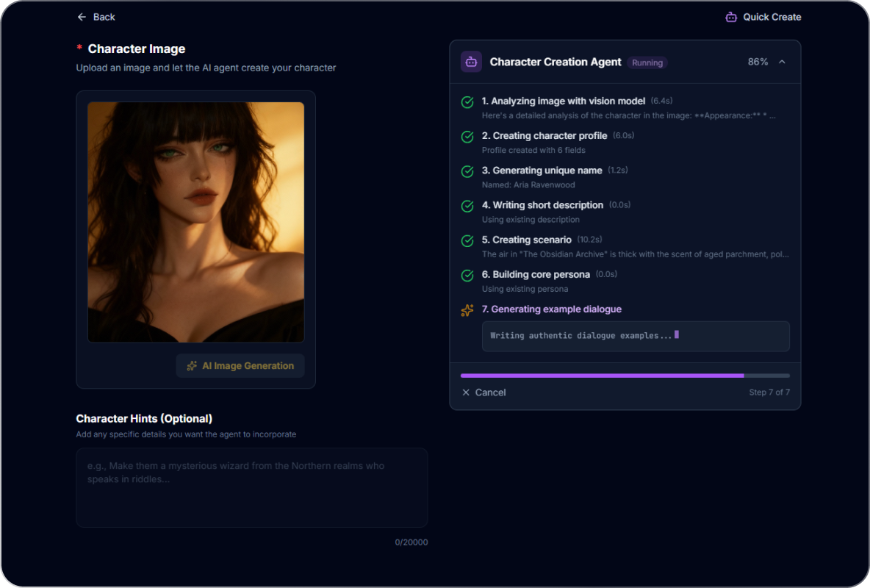Click the green checkmark for Analyzing image step
Image resolution: width=870 pixels, height=588 pixels.
[467, 102]
